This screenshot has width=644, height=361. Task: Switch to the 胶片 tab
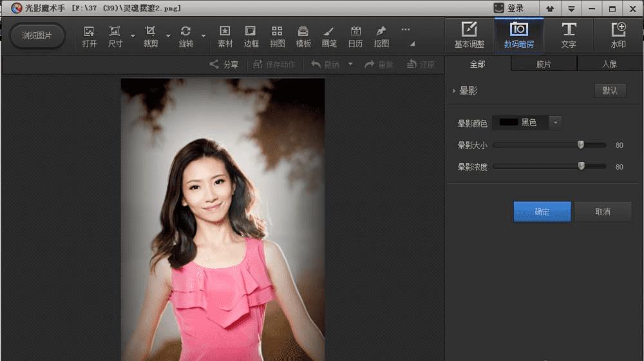point(544,64)
